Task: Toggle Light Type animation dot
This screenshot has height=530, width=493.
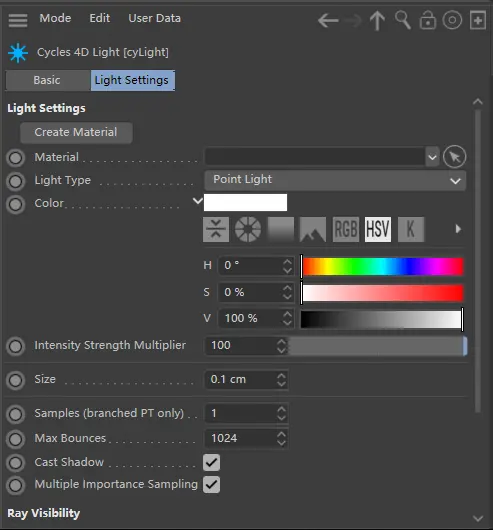Action: [x=16, y=181]
